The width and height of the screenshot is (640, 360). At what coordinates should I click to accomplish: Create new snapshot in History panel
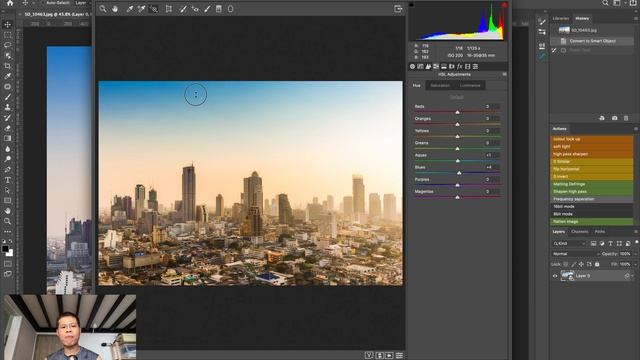coord(614,118)
